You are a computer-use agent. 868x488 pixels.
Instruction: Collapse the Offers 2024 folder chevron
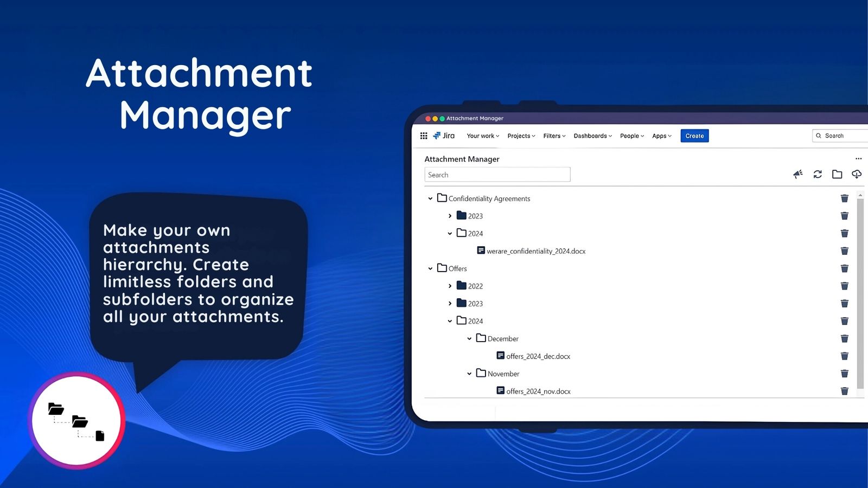point(450,321)
